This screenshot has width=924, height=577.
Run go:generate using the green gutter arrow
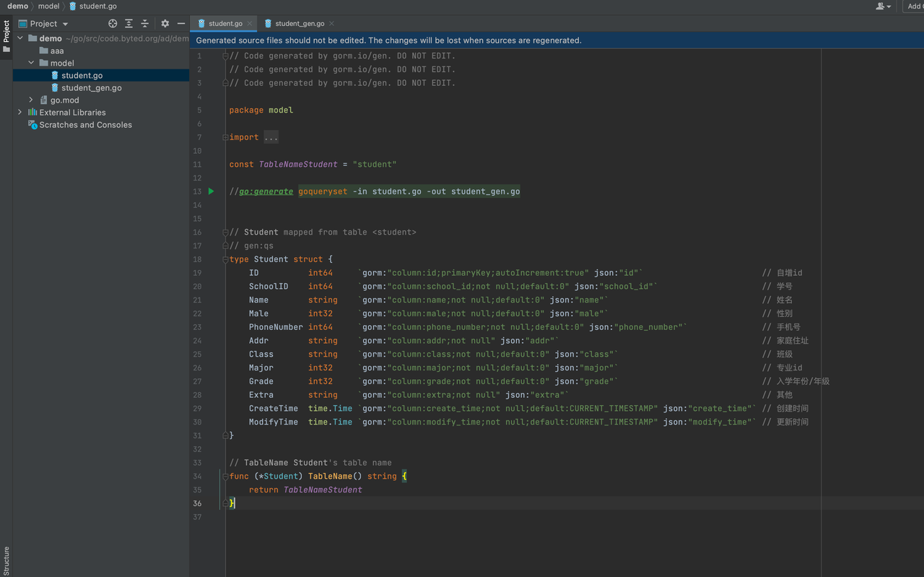click(x=210, y=191)
